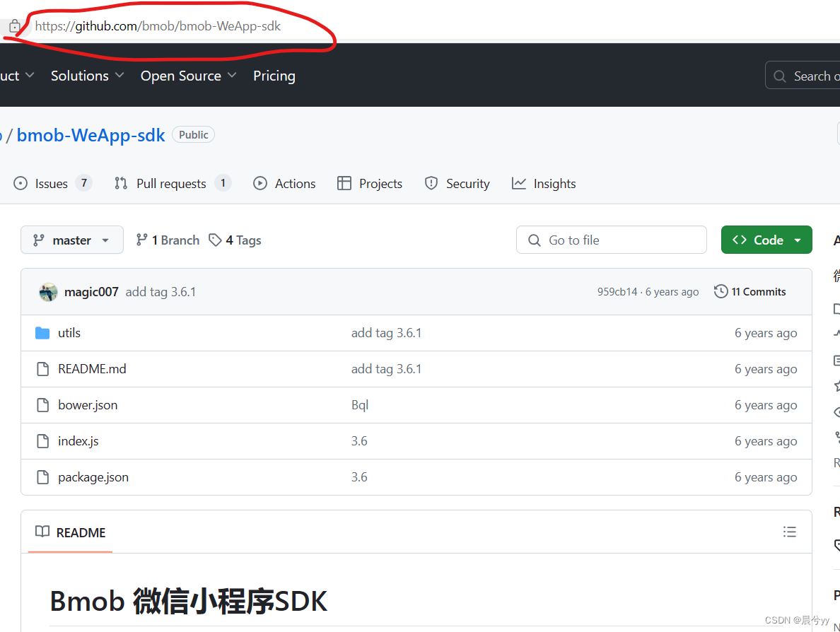Click the Issues circle-dot icon

21,184
